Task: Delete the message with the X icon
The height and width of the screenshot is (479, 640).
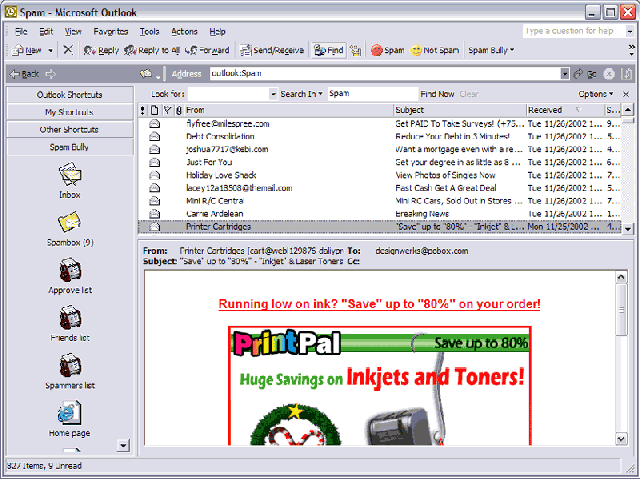Action: [68, 50]
